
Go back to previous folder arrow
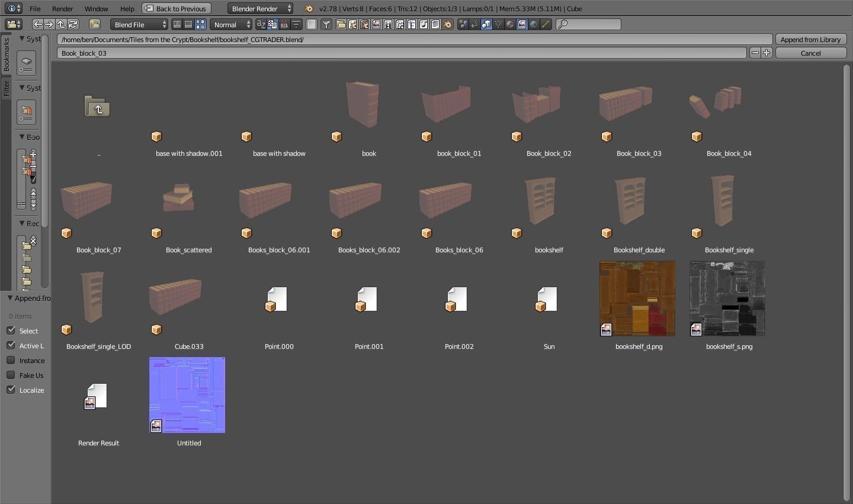(x=38, y=24)
